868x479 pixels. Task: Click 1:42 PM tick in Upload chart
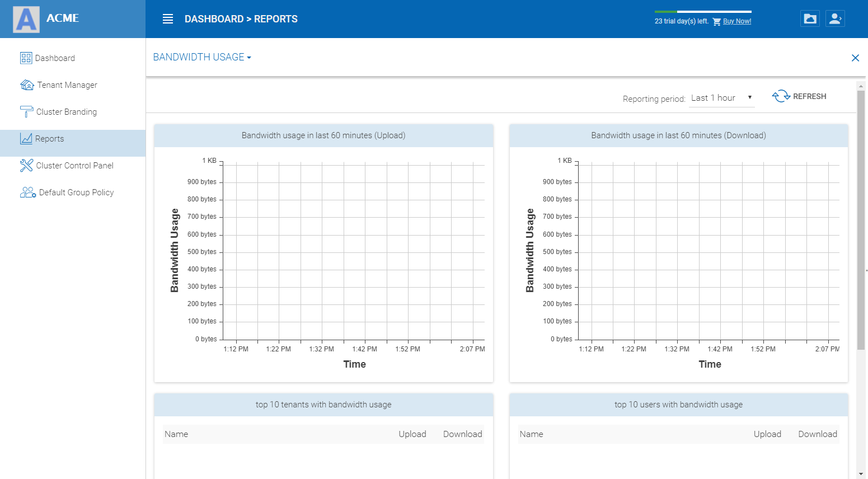point(365,349)
